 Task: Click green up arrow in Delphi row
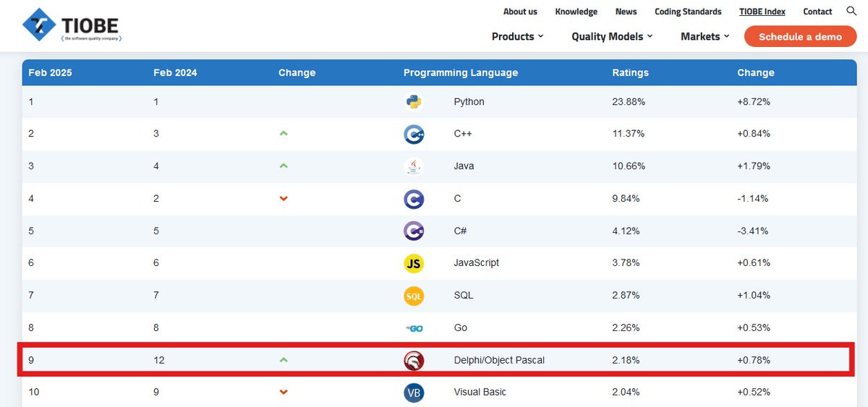(284, 360)
